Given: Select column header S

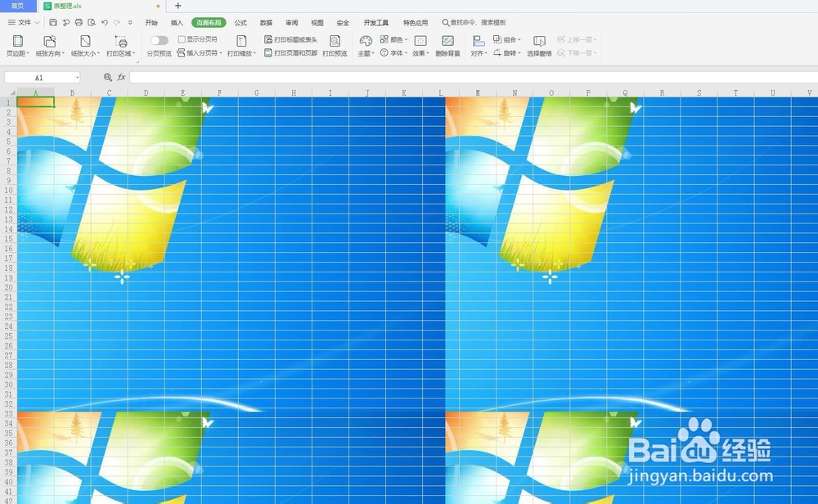Looking at the screenshot, I should click(x=699, y=93).
